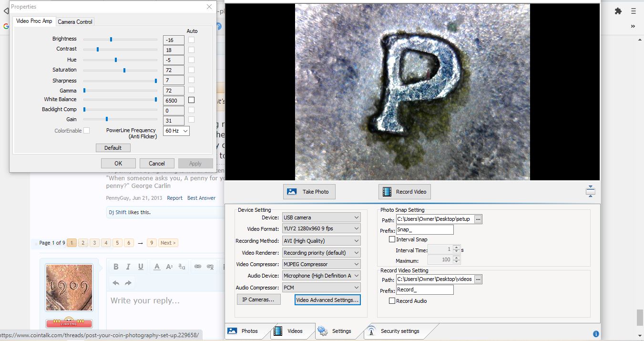
Task: Adjust the Saturation slider
Action: coord(120,70)
